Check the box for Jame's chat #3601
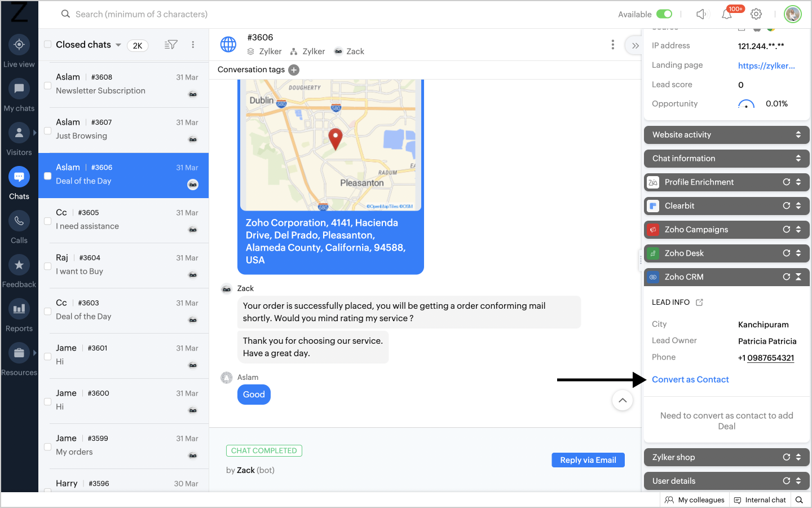Screen dimensions: 812x508 click(48, 357)
